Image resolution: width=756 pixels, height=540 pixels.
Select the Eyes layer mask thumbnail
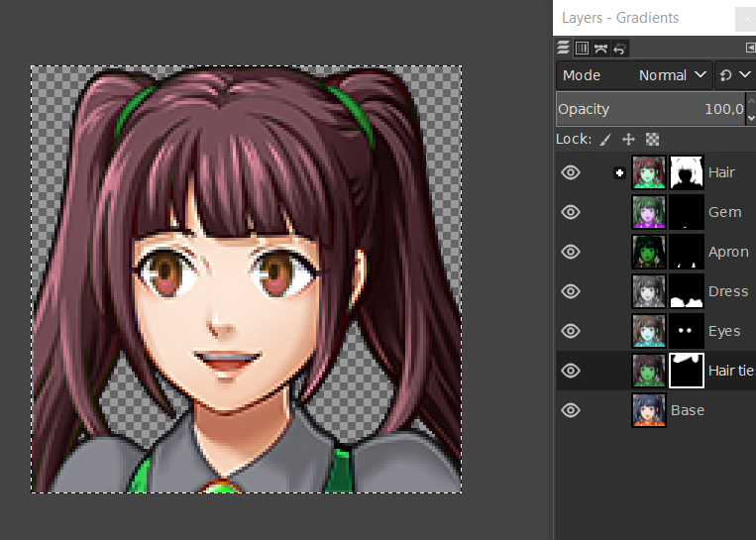click(687, 331)
